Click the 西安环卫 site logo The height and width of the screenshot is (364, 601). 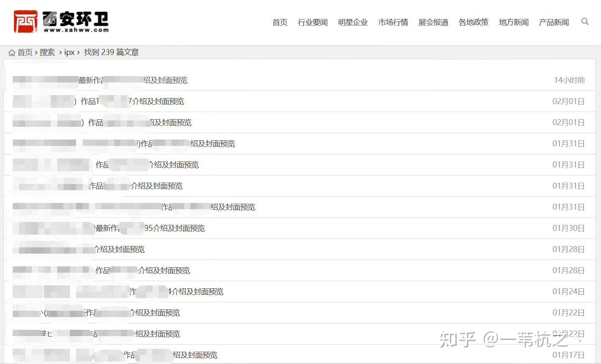[61, 22]
